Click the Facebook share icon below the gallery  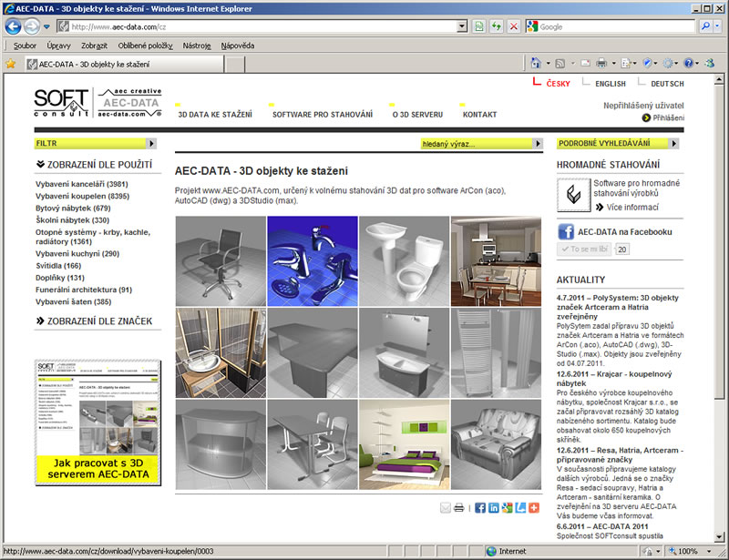tap(480, 507)
